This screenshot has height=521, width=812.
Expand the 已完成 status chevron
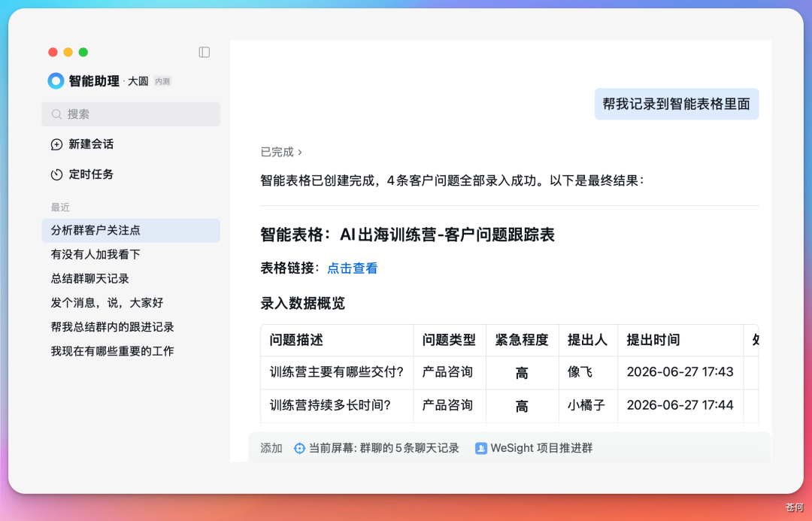(300, 153)
